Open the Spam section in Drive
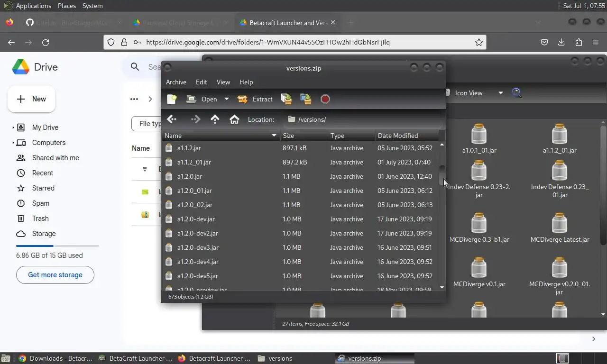607x364 pixels. [41, 203]
